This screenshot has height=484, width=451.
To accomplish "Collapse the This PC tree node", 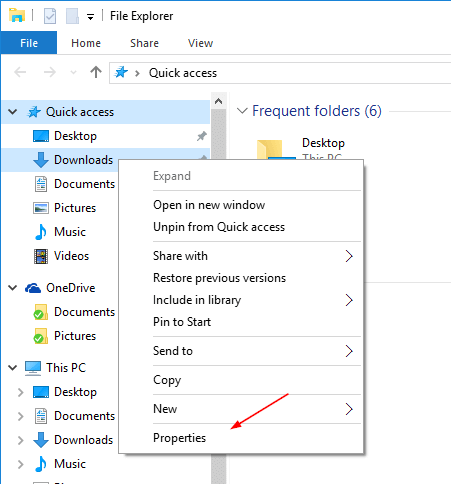I will pos(12,368).
